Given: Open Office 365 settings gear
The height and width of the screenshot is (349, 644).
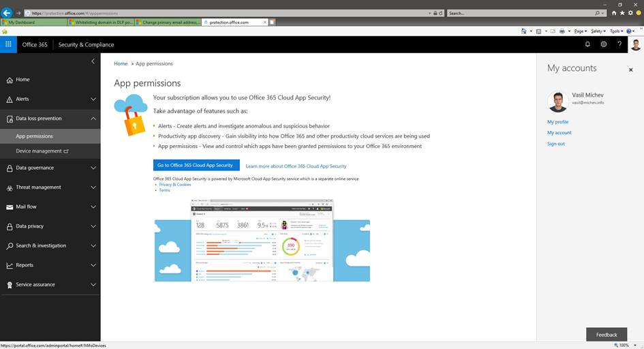Looking at the screenshot, I should [604, 44].
